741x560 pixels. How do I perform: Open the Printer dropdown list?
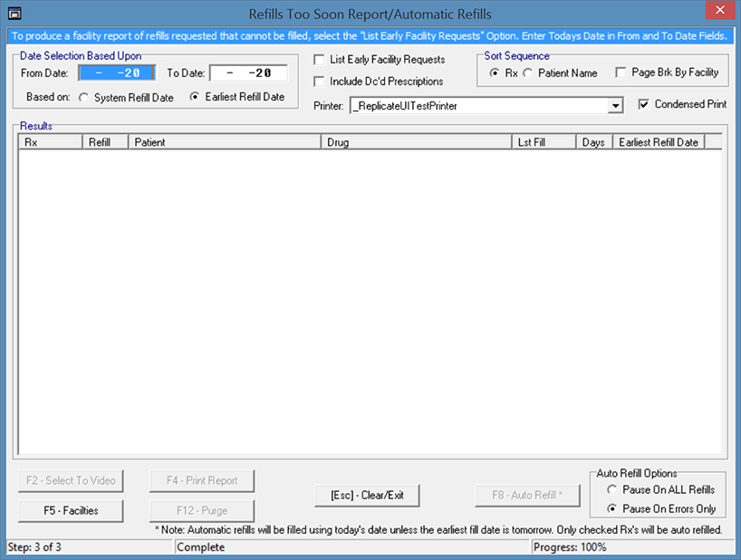point(616,106)
